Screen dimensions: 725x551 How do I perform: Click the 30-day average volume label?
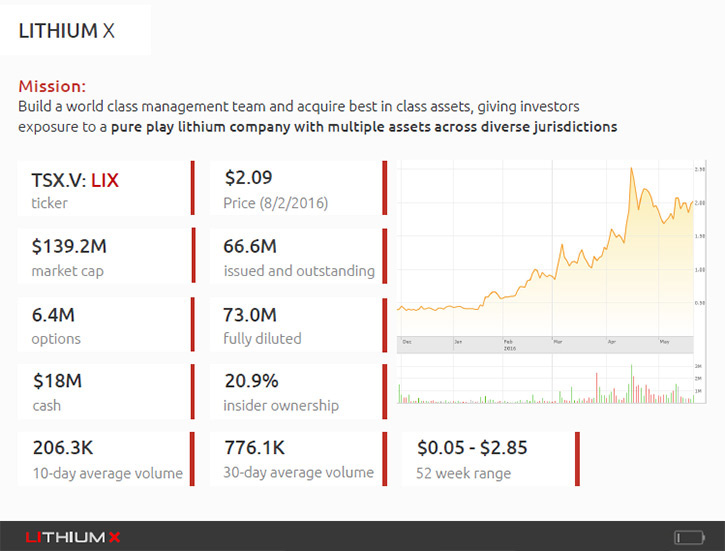click(x=299, y=472)
